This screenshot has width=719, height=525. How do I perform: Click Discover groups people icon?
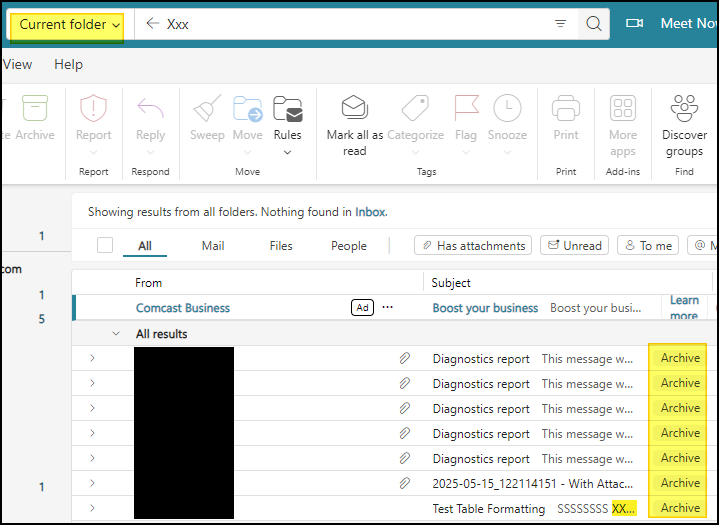684,108
